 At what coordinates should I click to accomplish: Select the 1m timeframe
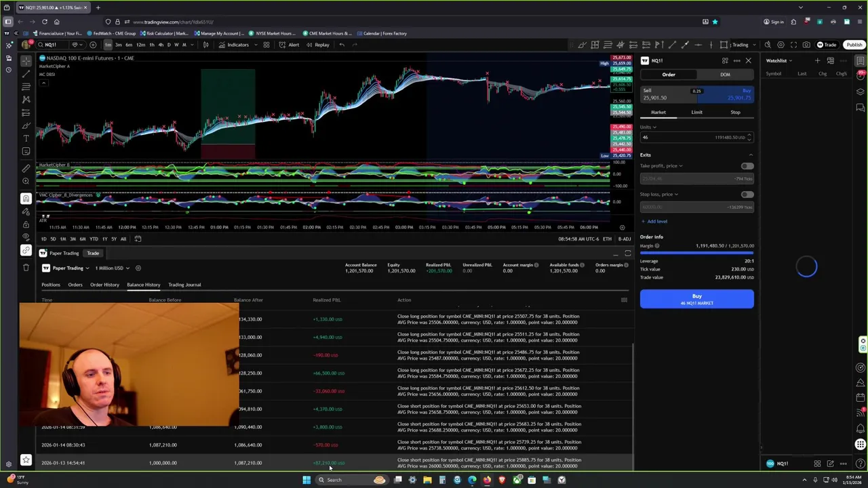coord(108,45)
